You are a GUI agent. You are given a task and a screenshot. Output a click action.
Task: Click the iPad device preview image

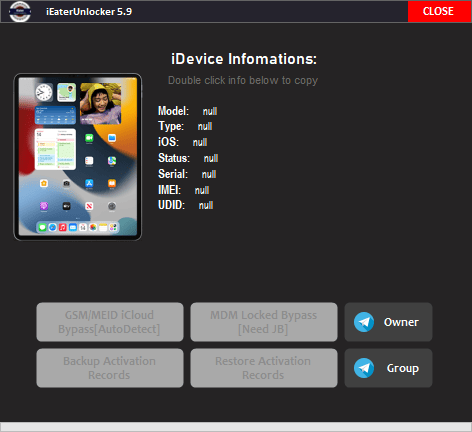[x=78, y=157]
